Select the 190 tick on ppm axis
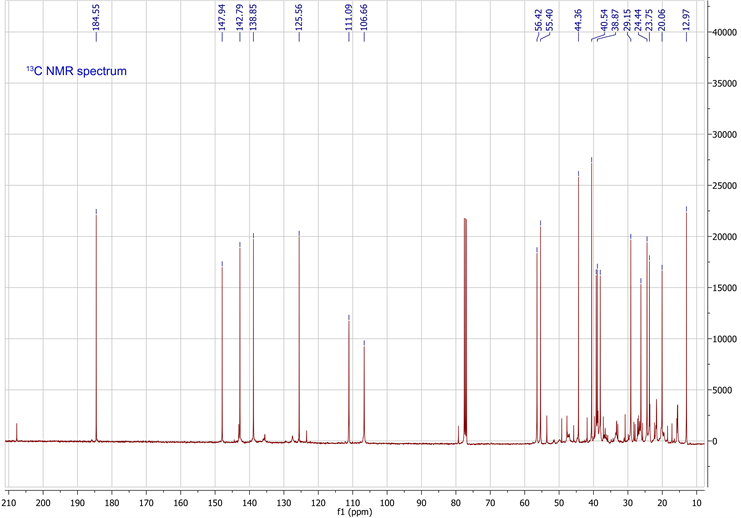741x518 pixels. point(78,503)
